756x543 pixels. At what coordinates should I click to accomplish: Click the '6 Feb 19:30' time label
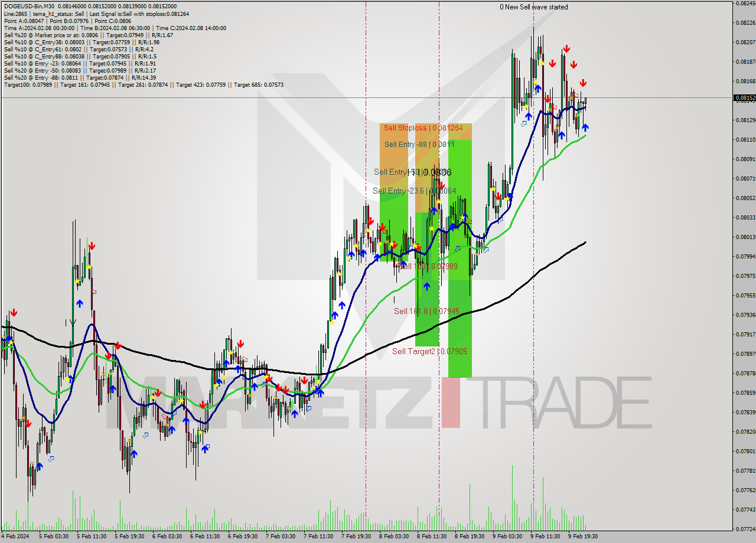tap(243, 537)
